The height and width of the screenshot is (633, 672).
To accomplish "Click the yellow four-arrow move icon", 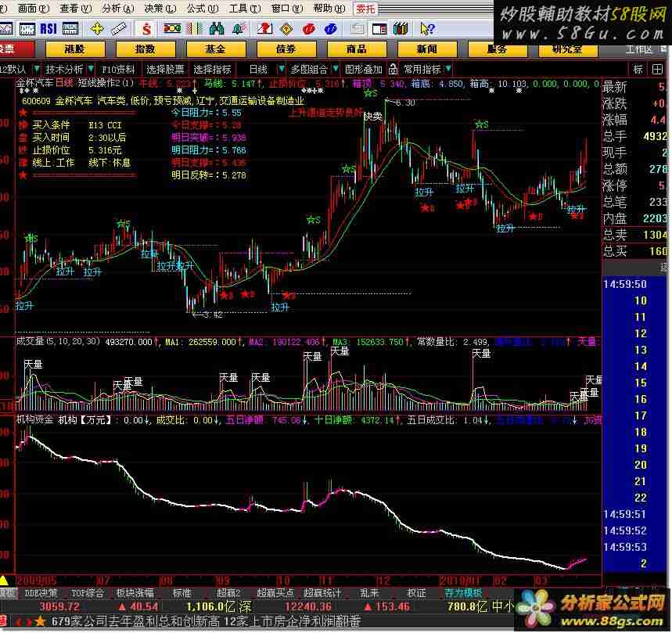I will tap(97, 29).
